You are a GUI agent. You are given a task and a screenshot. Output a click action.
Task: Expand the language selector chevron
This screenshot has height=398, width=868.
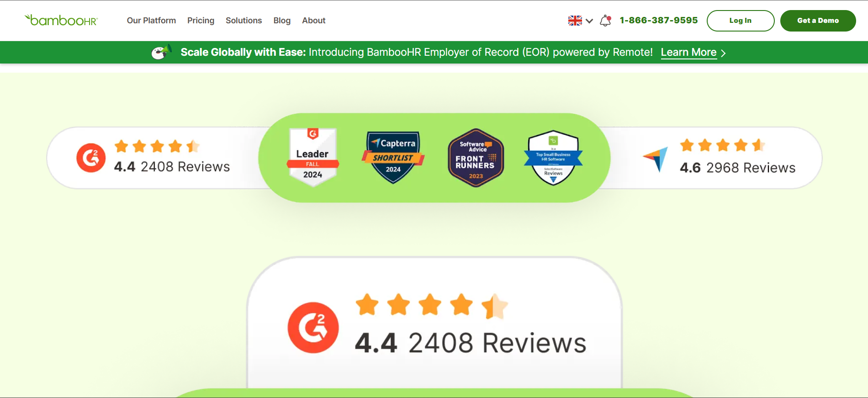(589, 21)
